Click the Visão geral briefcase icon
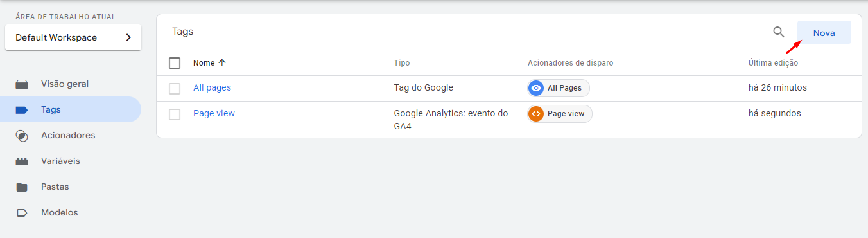868x238 pixels. pyautogui.click(x=22, y=84)
